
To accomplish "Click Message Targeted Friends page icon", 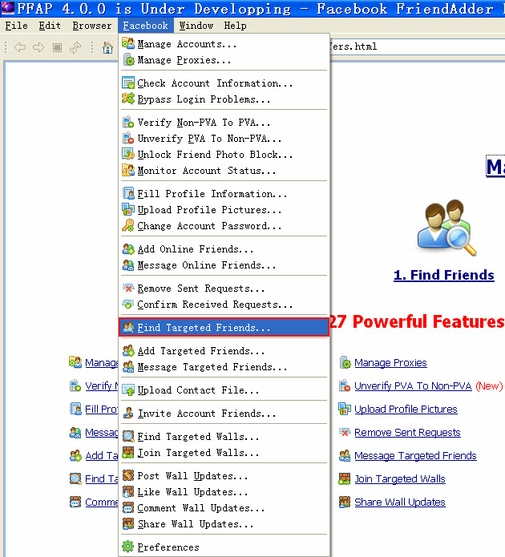I will coord(344,455).
